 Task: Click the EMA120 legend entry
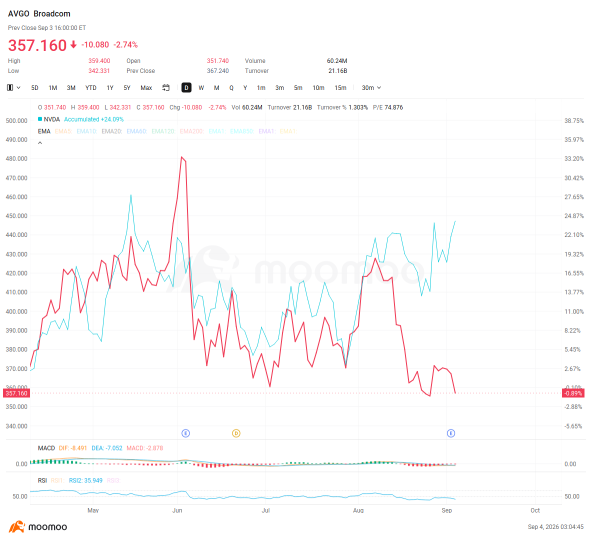click(163, 131)
